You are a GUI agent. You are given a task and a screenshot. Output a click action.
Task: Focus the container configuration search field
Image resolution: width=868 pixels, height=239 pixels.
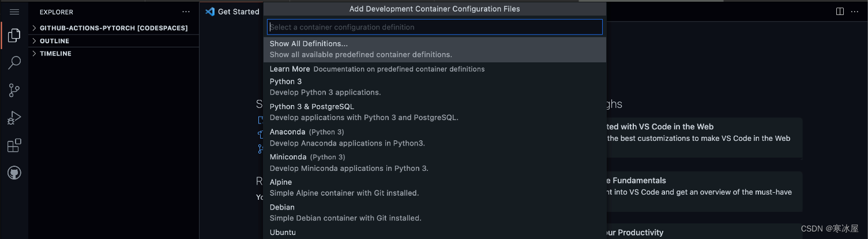coord(434,27)
